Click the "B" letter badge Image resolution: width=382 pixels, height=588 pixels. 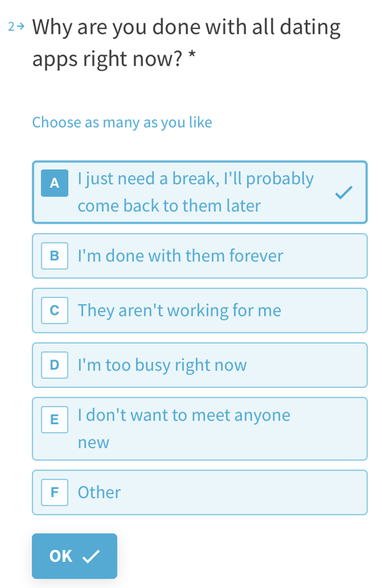pos(54,256)
